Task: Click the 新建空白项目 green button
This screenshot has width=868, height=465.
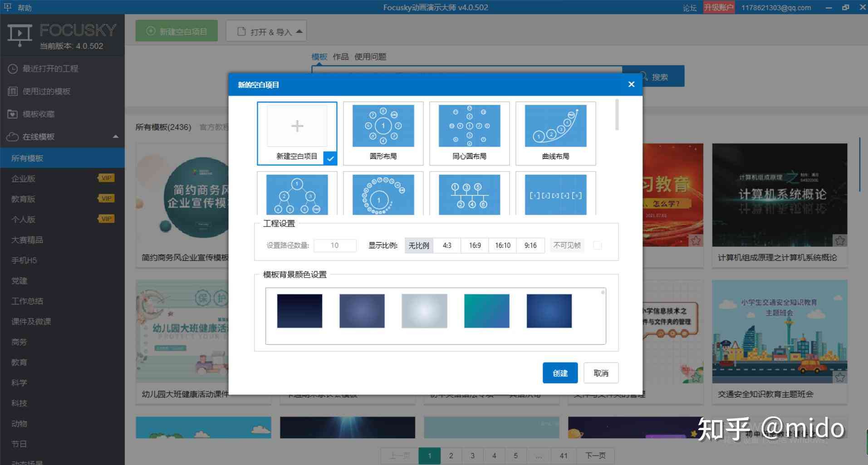Action: (x=177, y=31)
